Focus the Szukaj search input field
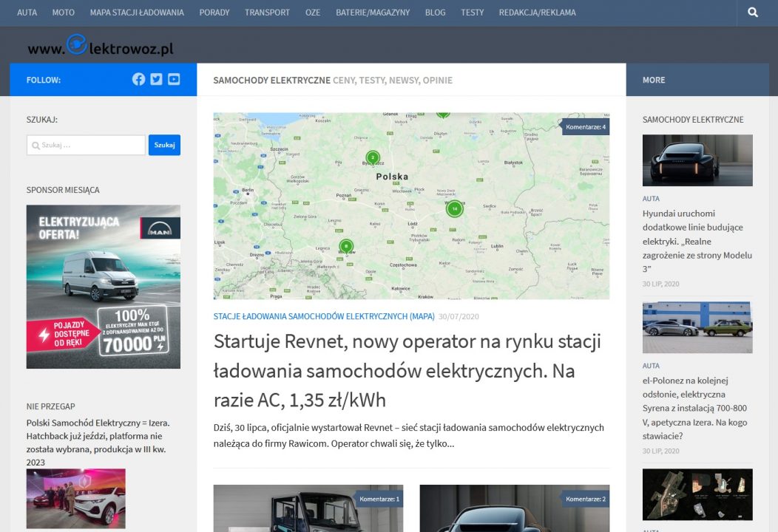778x532 pixels. (86, 146)
